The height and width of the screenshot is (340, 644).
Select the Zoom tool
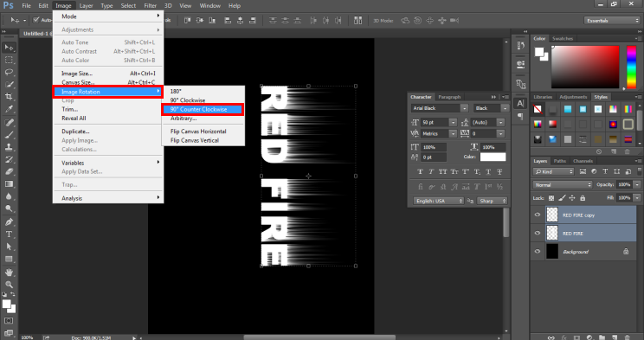9,284
